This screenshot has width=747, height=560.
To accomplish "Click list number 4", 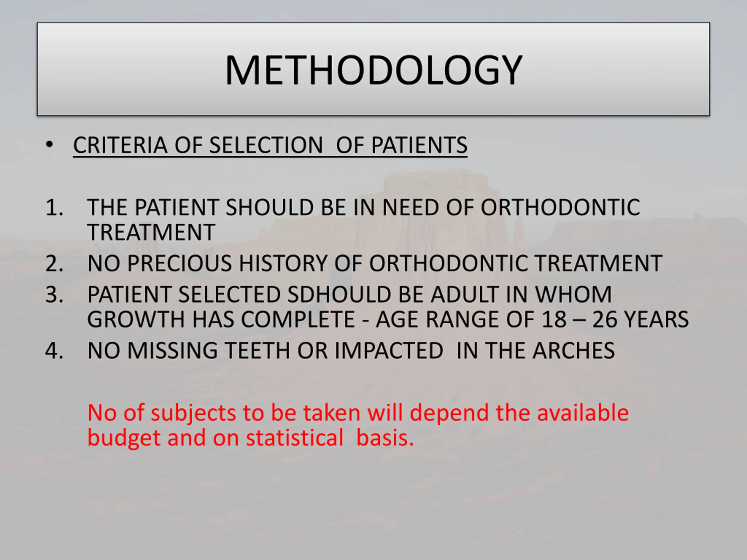I will [x=54, y=350].
